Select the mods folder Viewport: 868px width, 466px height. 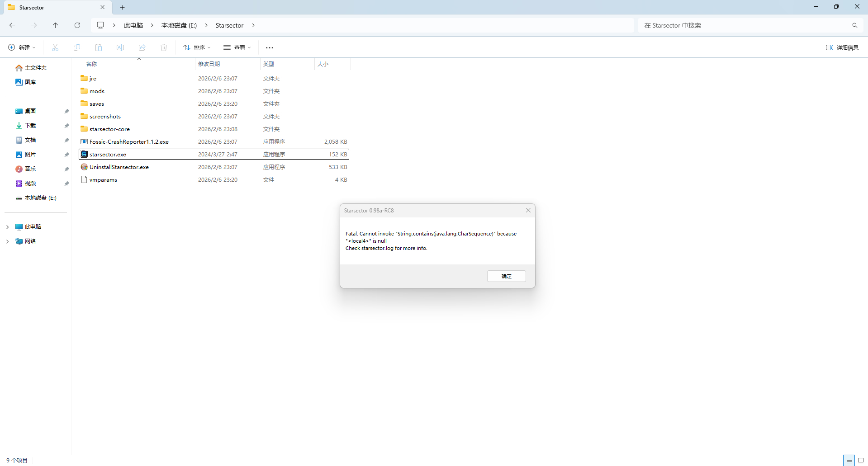(x=97, y=91)
